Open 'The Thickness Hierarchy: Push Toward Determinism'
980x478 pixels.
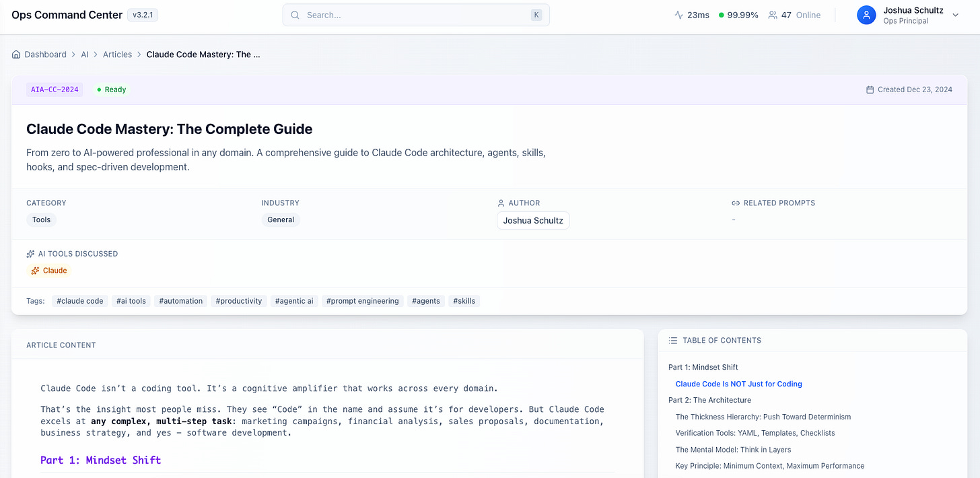tap(763, 417)
